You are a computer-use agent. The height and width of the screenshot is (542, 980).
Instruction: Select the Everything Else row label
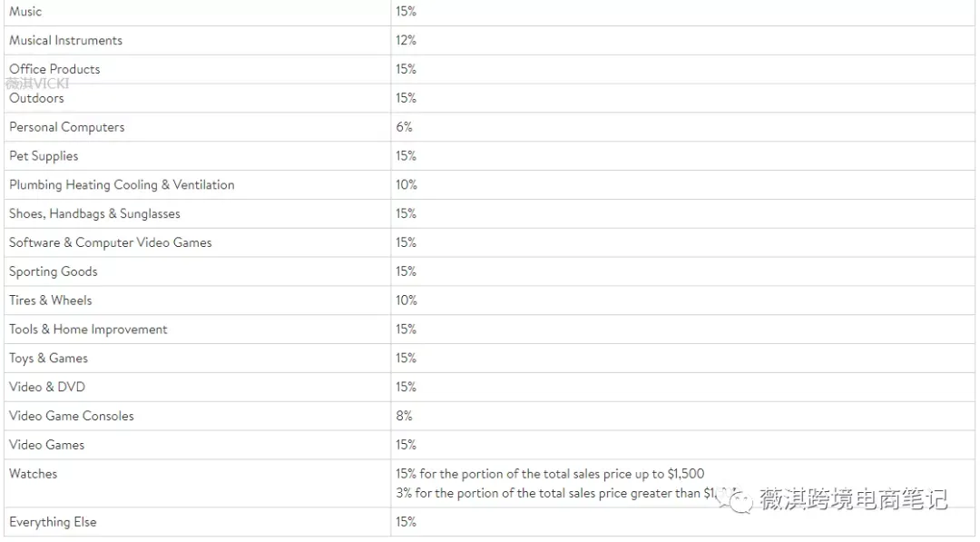(53, 522)
